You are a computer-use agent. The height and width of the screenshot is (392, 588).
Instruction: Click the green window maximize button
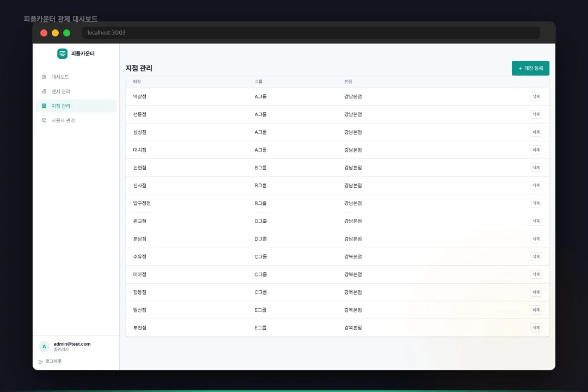tap(67, 33)
